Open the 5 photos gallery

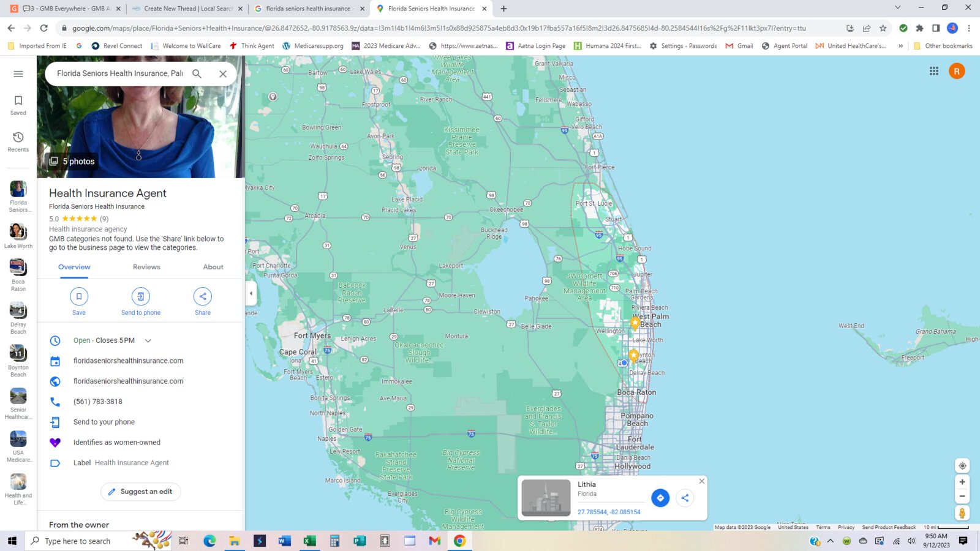tap(72, 161)
